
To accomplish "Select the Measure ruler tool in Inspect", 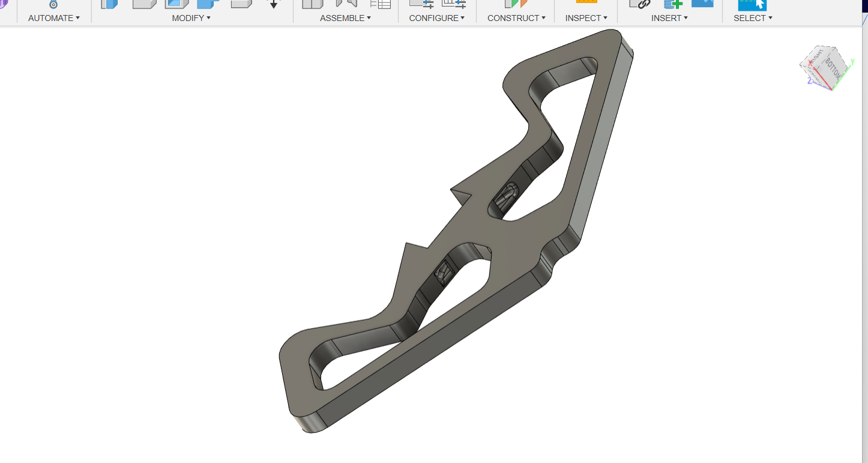I will tap(586, 2).
